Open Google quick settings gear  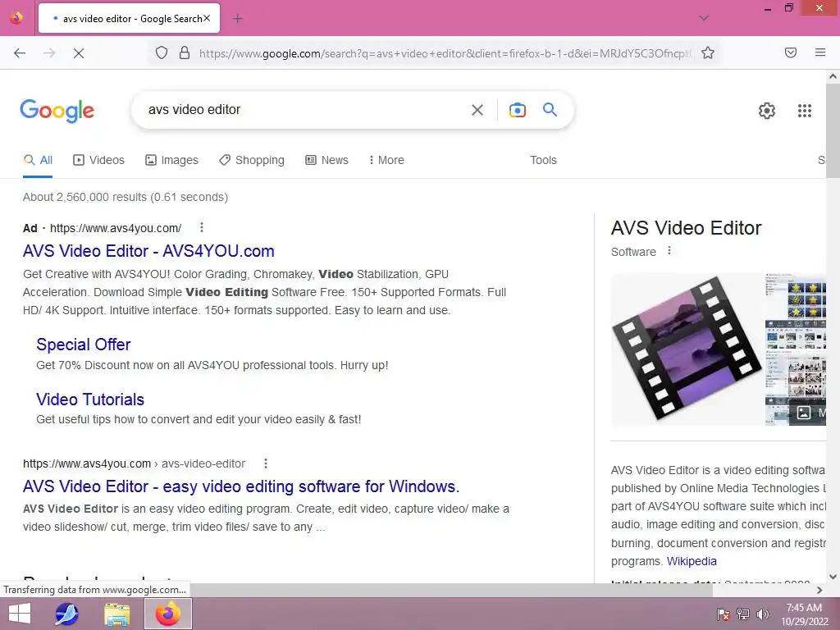pos(767,111)
